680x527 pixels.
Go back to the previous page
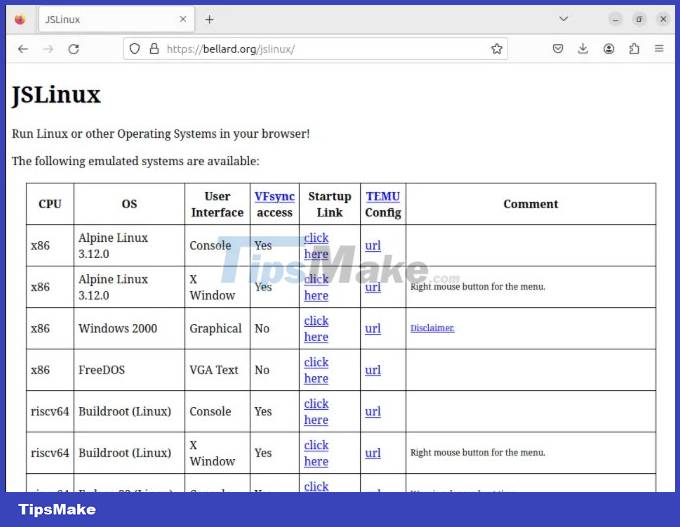23,49
